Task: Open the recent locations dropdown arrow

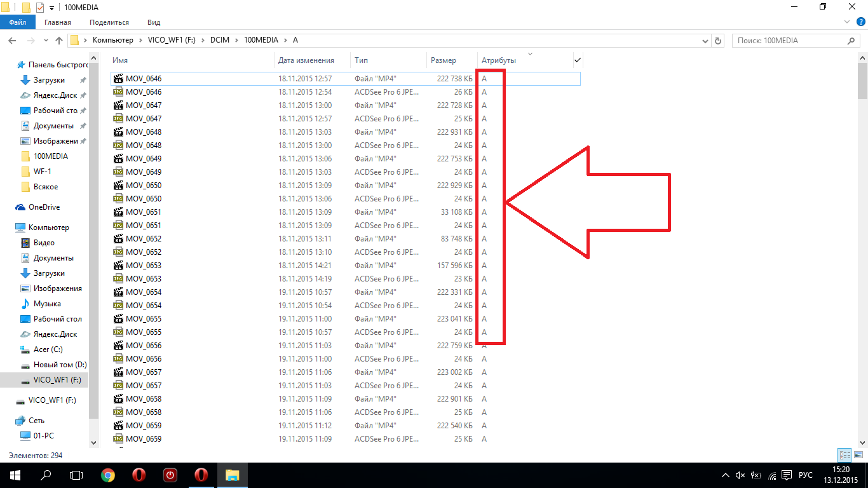Action: click(x=44, y=41)
